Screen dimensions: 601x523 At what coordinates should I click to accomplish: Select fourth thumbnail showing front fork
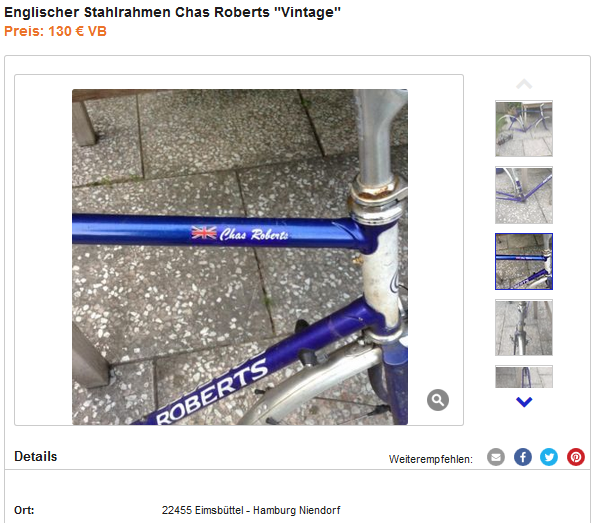click(524, 328)
